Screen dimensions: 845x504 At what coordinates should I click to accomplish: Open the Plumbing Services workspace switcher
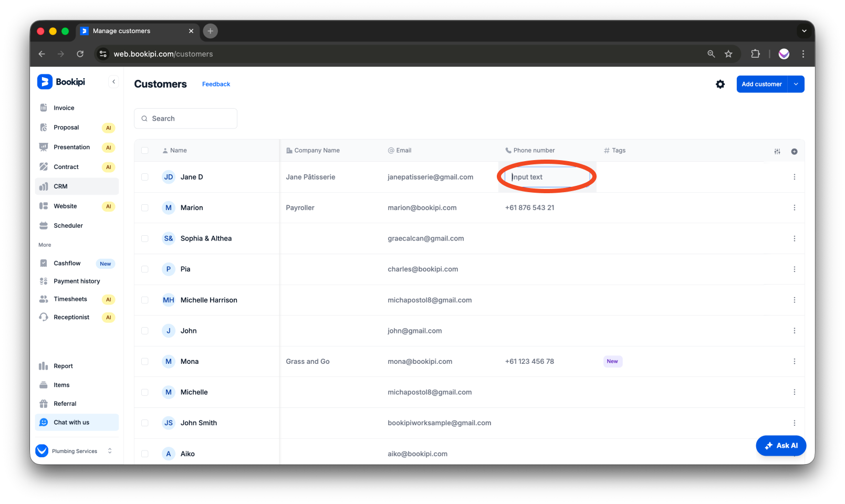click(x=74, y=450)
